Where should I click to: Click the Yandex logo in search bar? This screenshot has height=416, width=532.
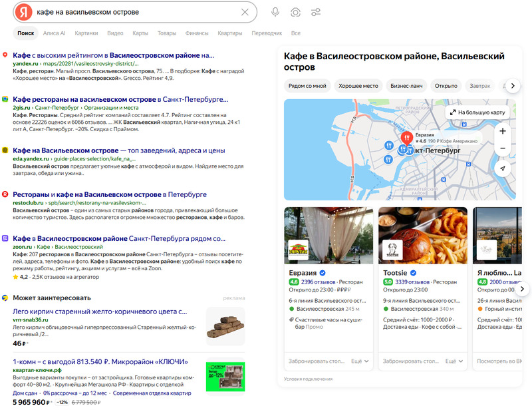(x=24, y=12)
